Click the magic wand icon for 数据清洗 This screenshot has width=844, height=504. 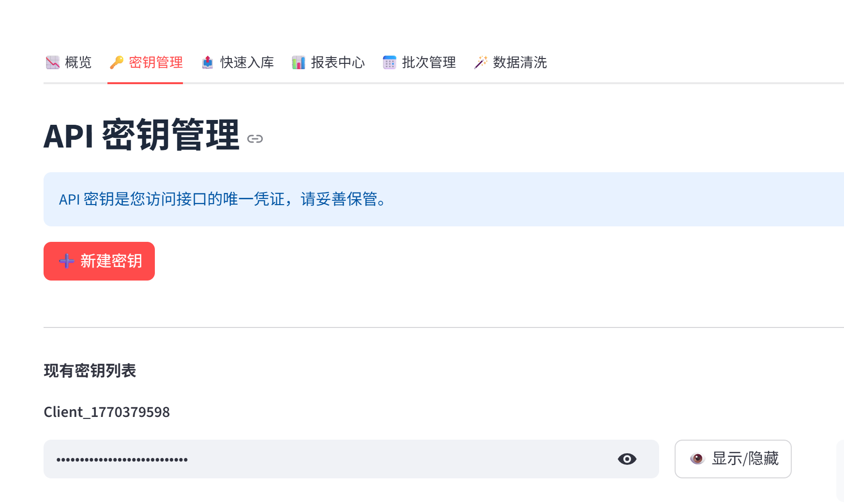coord(481,62)
